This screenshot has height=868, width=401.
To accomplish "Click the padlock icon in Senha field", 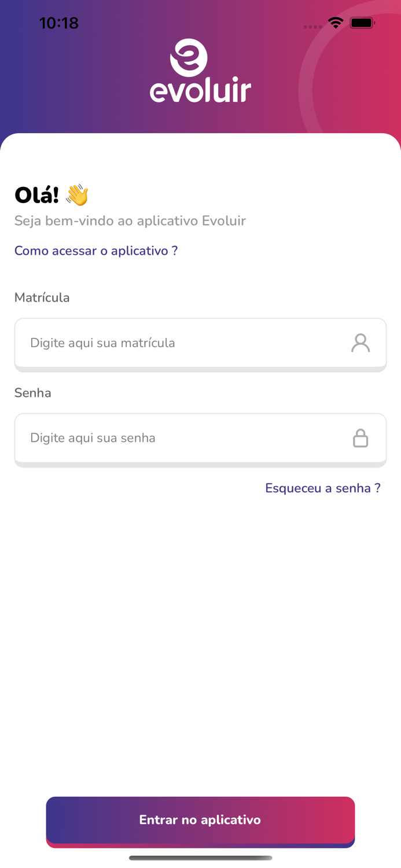I will (360, 438).
